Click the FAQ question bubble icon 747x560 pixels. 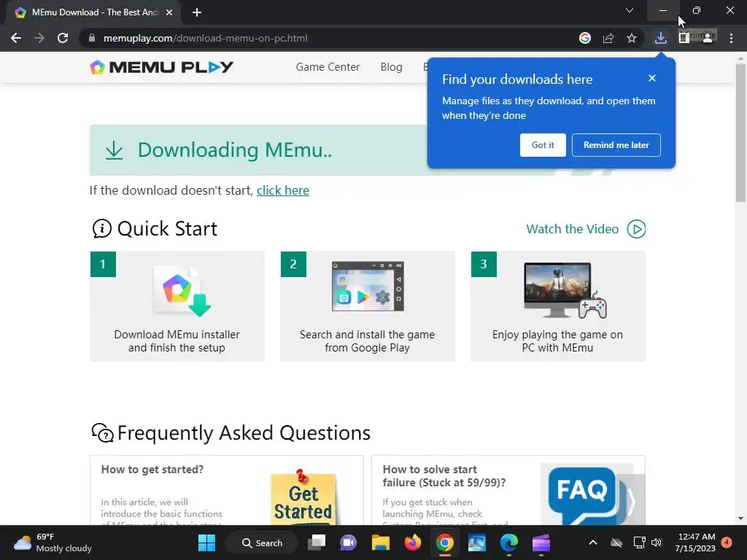click(102, 433)
